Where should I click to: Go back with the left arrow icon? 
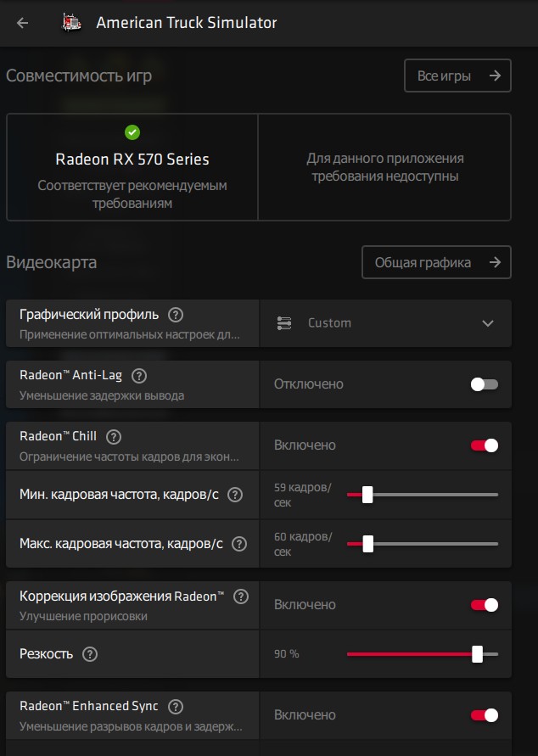22,23
